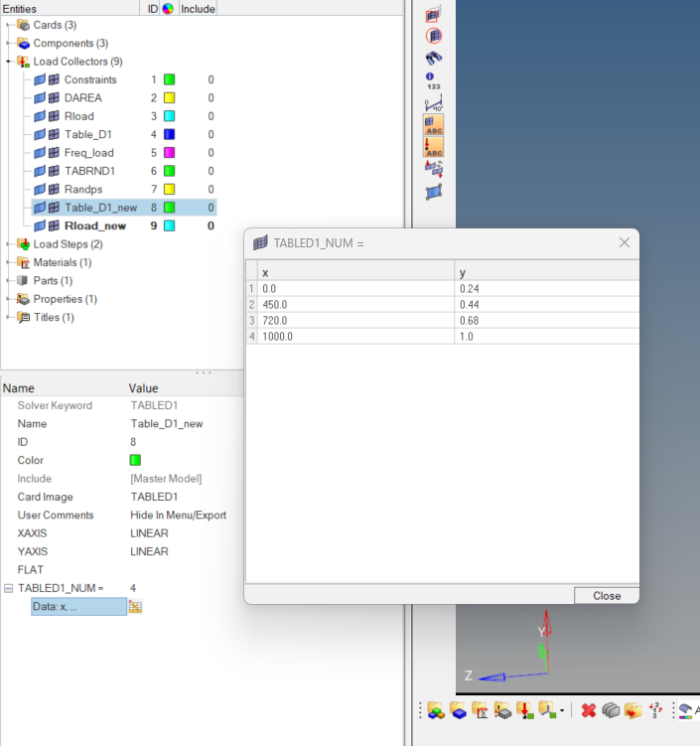
Task: Collapse the TABLED1_NUM property row
Action: tap(9, 588)
